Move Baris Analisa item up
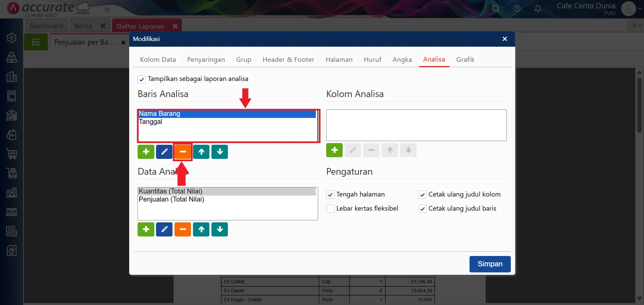644x305 pixels. pos(201,152)
